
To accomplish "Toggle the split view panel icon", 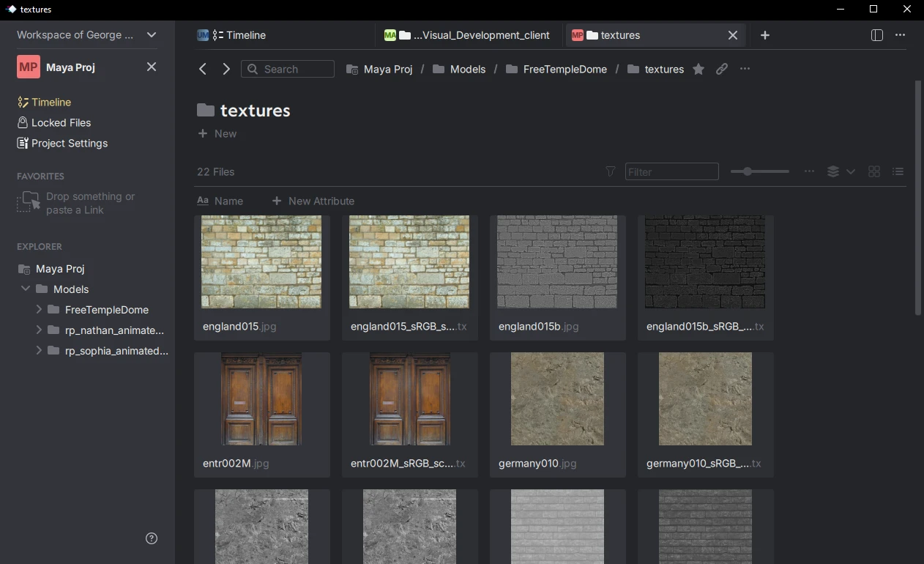I will [x=877, y=35].
